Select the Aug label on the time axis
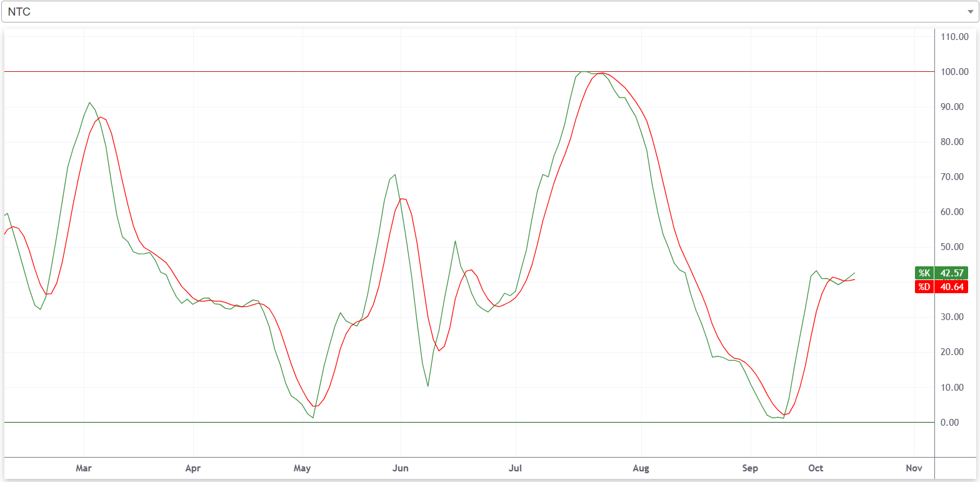Viewport: 980px width, 482px height. pos(641,468)
